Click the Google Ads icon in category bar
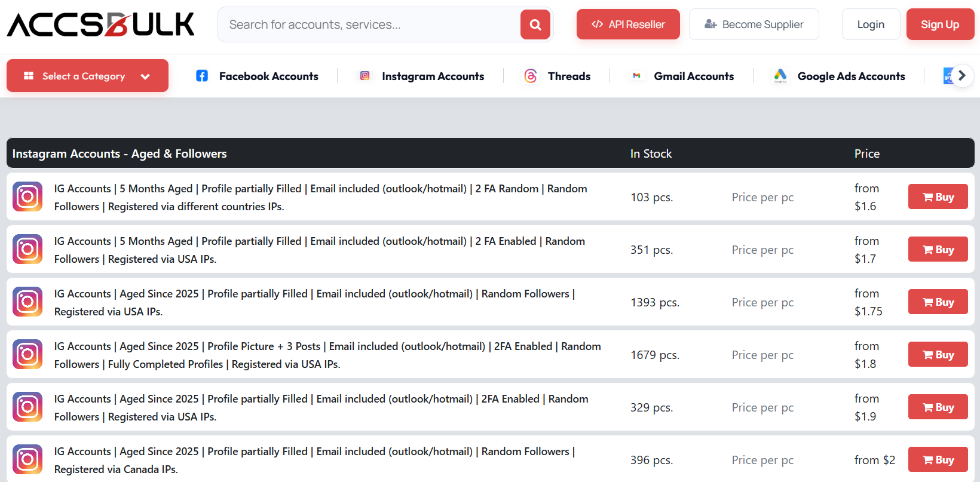This screenshot has width=980, height=482. 780,76
